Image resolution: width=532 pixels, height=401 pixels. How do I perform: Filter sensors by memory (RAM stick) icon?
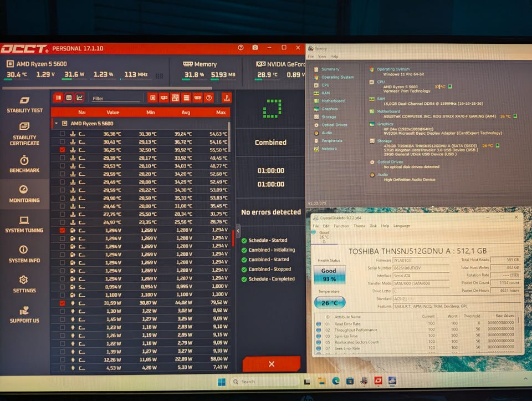(198, 98)
